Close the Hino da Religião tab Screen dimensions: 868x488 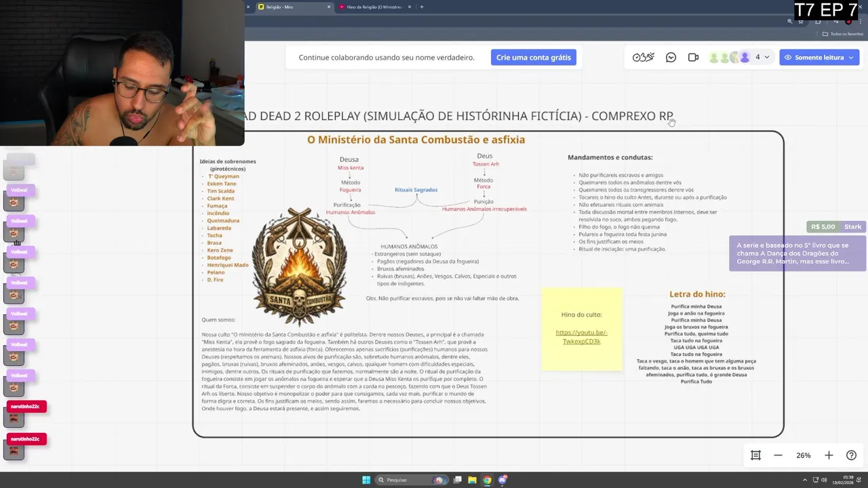click(410, 7)
